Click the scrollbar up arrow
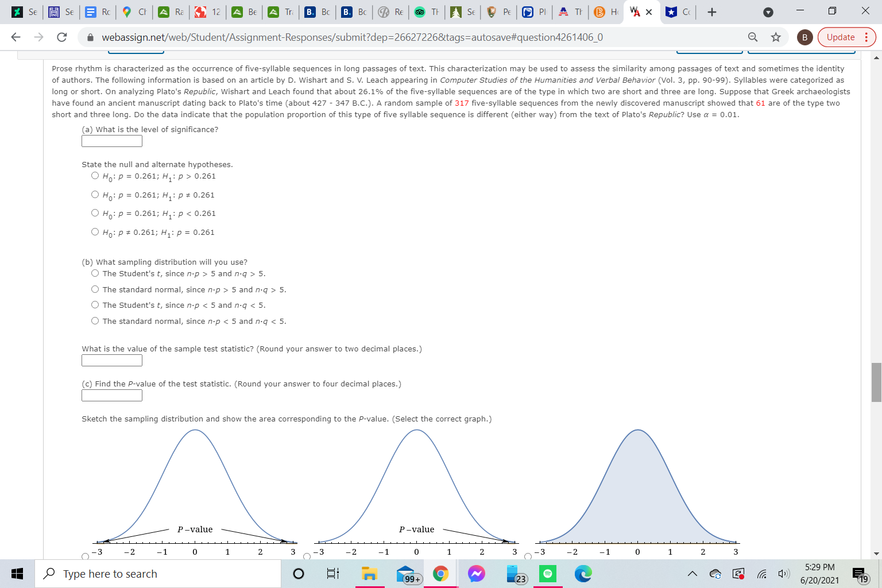The height and width of the screenshot is (588, 882). 876,57
